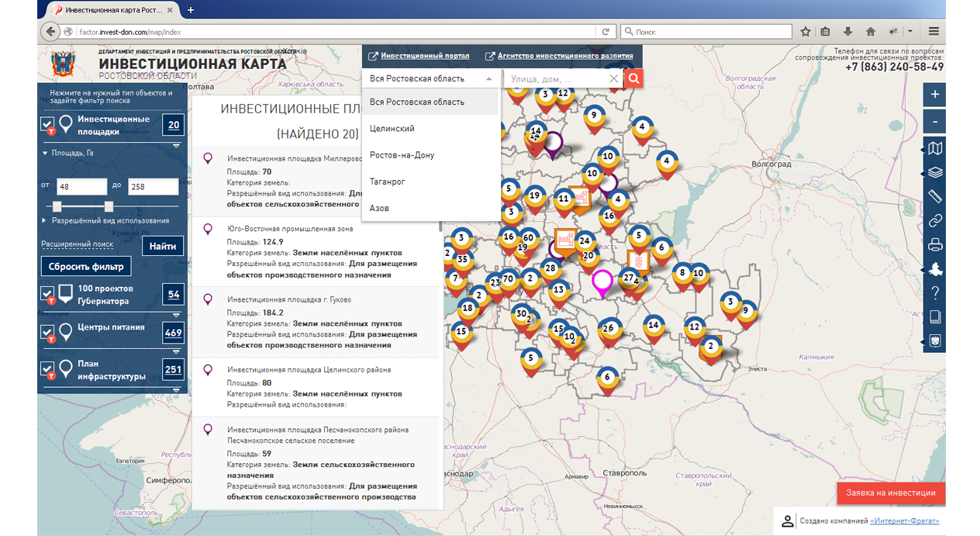Open Инвестиционный портал link

[x=425, y=56]
